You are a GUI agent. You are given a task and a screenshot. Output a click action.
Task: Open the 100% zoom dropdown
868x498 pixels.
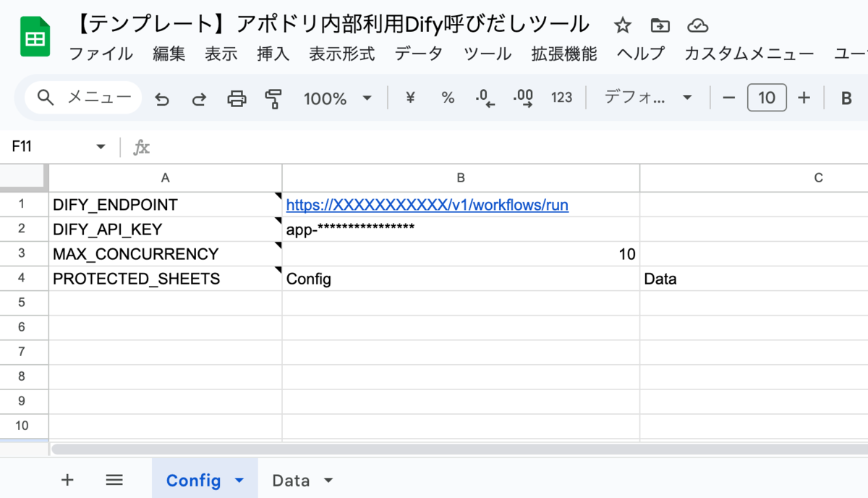pyautogui.click(x=337, y=98)
